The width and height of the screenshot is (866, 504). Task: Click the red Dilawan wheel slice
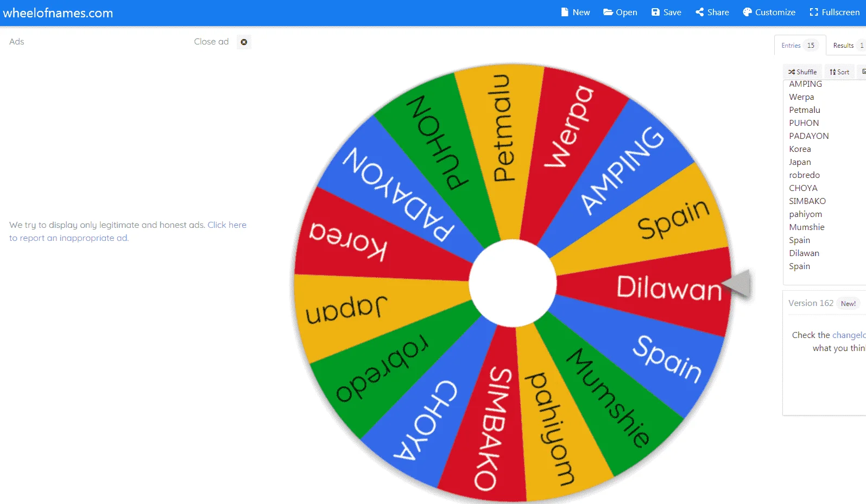click(668, 288)
